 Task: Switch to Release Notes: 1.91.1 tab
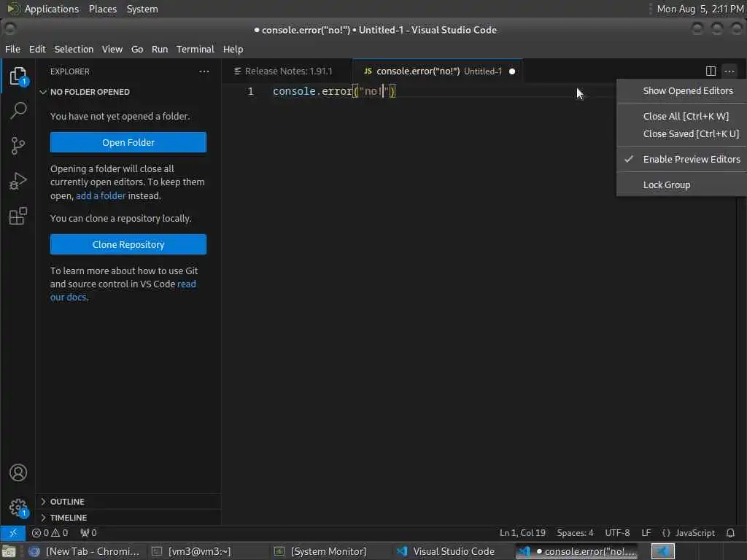pyautogui.click(x=287, y=71)
